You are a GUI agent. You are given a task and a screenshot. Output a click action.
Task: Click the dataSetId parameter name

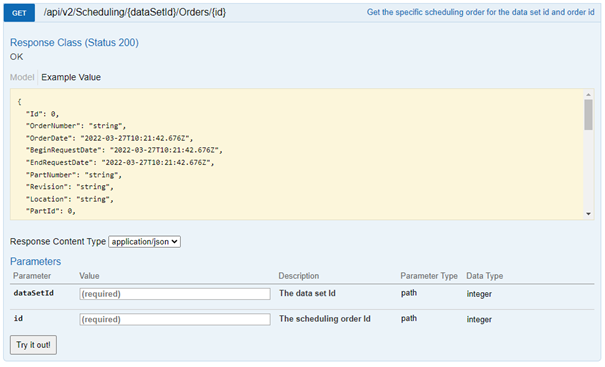34,293
